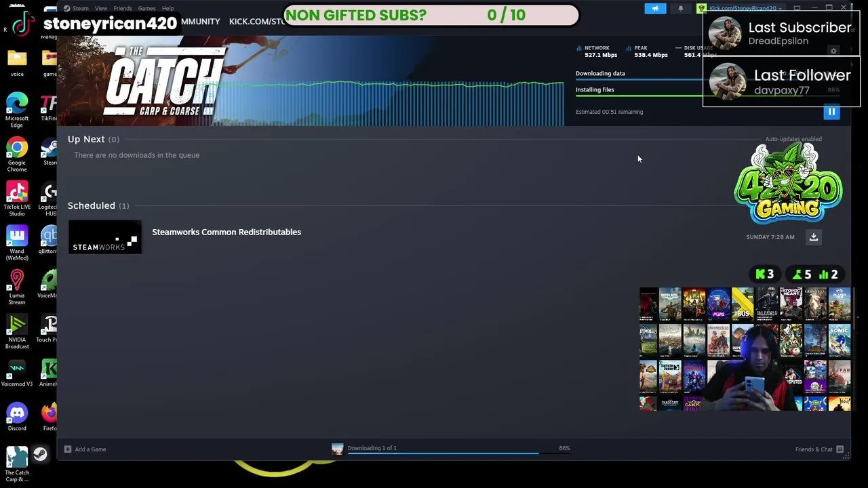Open the voice folder on desktop
This screenshot has height=488, width=868.
[x=17, y=63]
